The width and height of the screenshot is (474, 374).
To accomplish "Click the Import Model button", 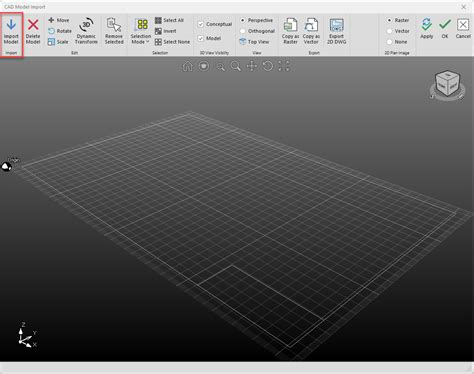I will tap(11, 31).
